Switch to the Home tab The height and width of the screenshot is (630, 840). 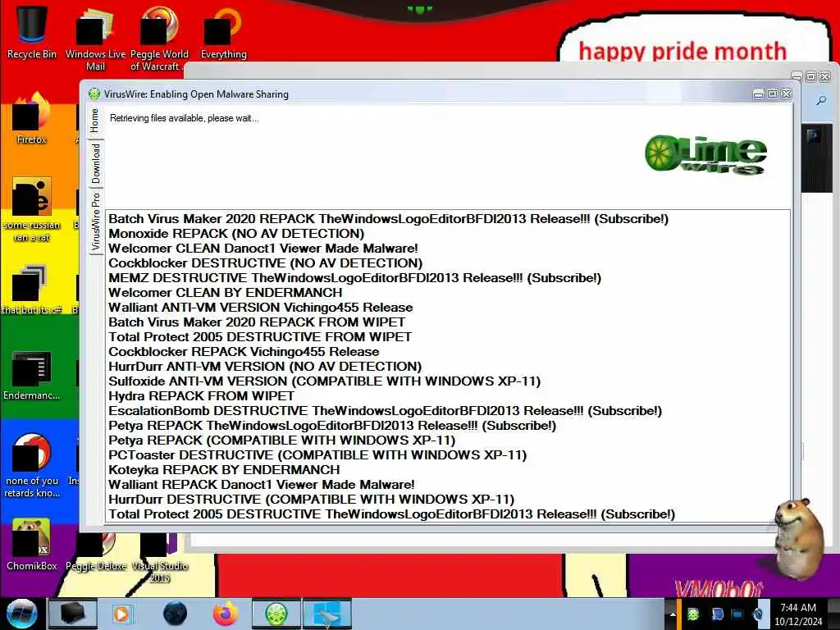point(95,121)
